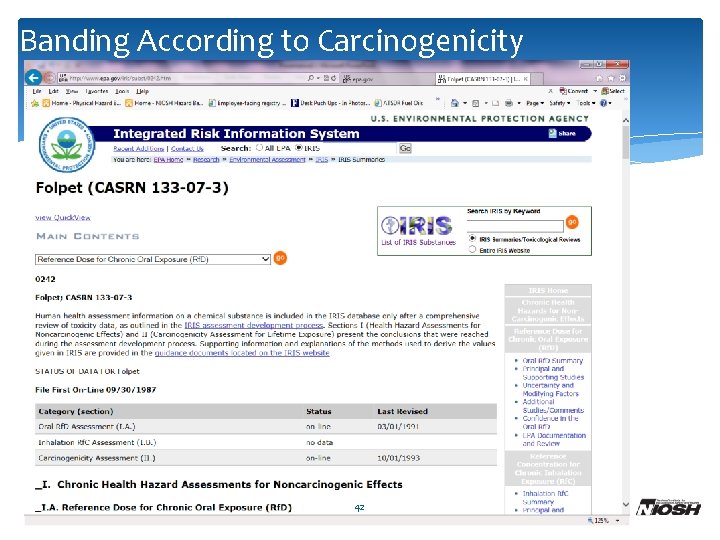Click the vertical scrollbar up arrow

(x=625, y=120)
